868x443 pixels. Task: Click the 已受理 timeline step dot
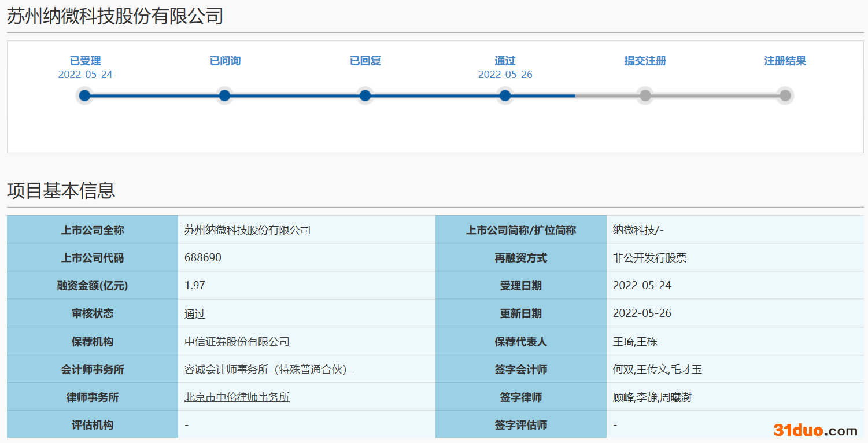pyautogui.click(x=85, y=96)
